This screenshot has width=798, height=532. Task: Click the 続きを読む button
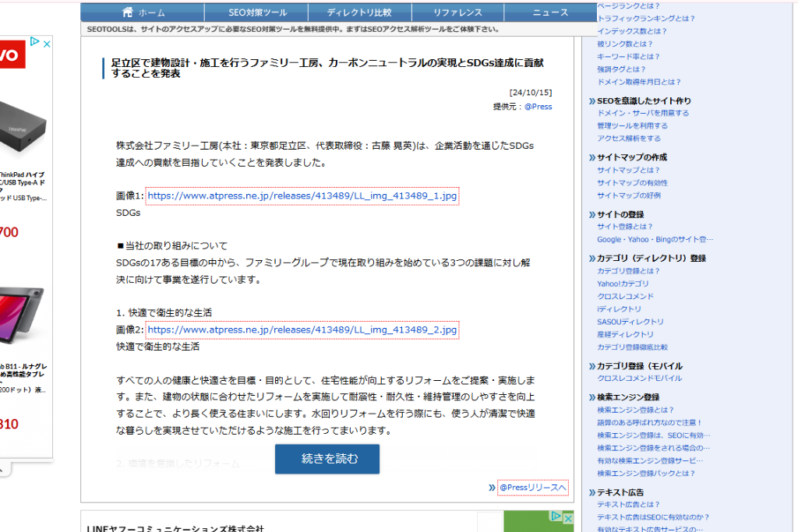(x=327, y=459)
